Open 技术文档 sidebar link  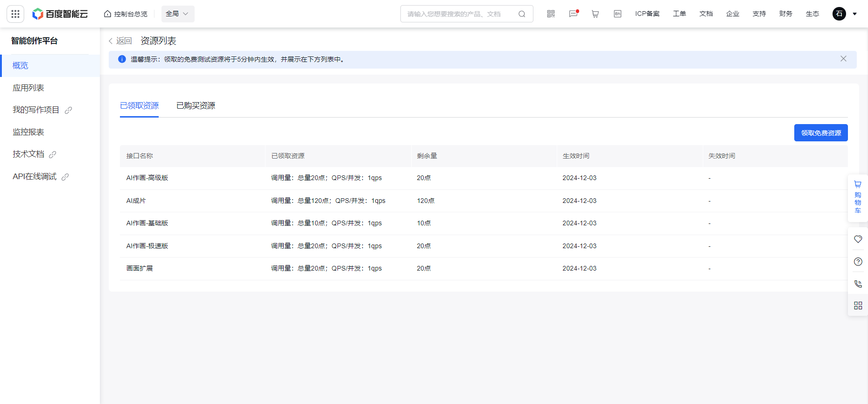pyautogui.click(x=28, y=154)
